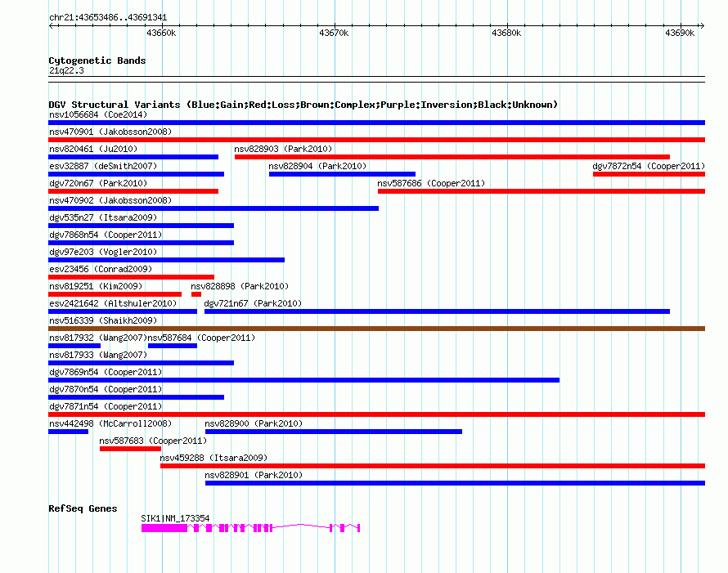
Task: Open the nsv442498 (McCarroll2008) label
Action: click(x=110, y=423)
